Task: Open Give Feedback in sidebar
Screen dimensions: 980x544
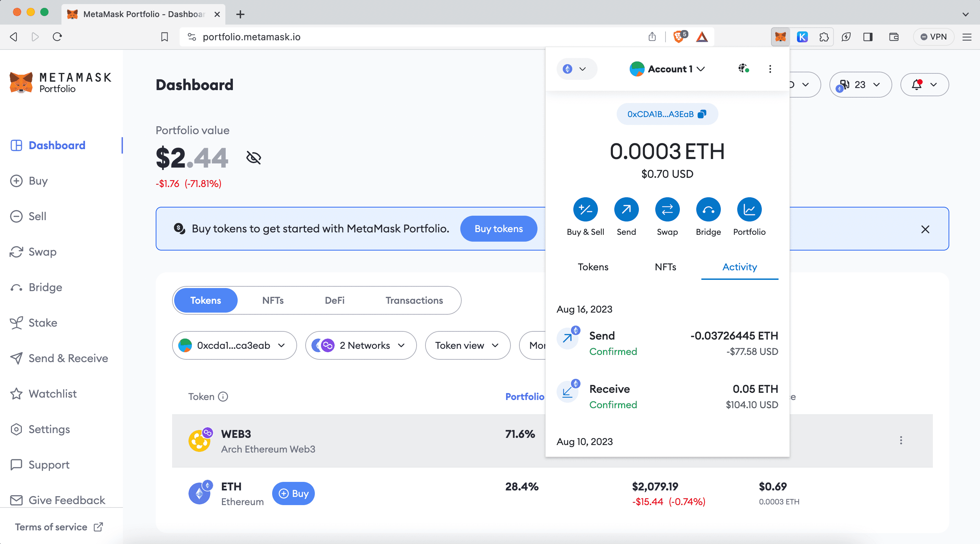Action: 57,500
